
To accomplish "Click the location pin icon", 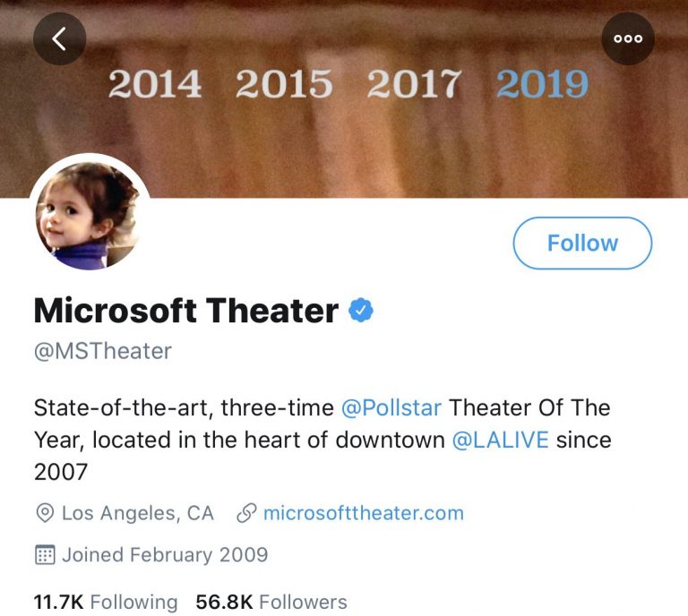I will click(x=44, y=514).
